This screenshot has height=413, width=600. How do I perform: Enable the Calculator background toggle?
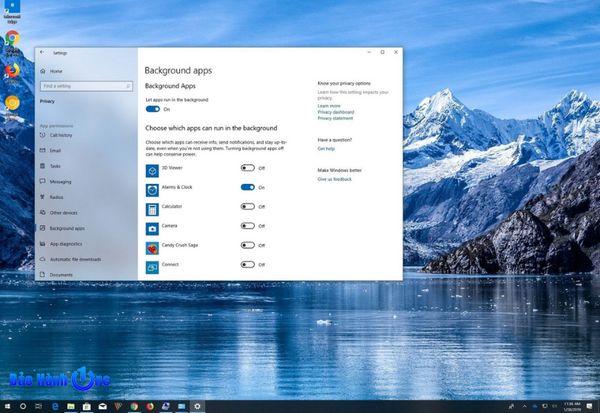click(x=247, y=207)
